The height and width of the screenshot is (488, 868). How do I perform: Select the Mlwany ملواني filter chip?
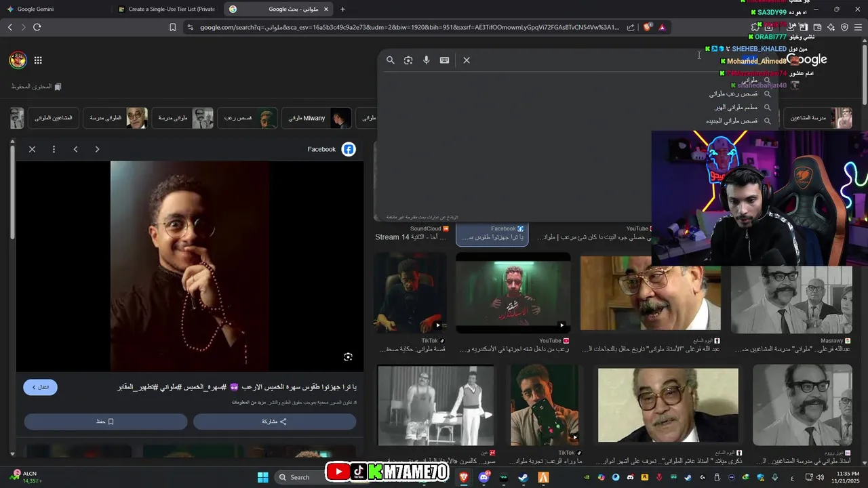point(317,118)
